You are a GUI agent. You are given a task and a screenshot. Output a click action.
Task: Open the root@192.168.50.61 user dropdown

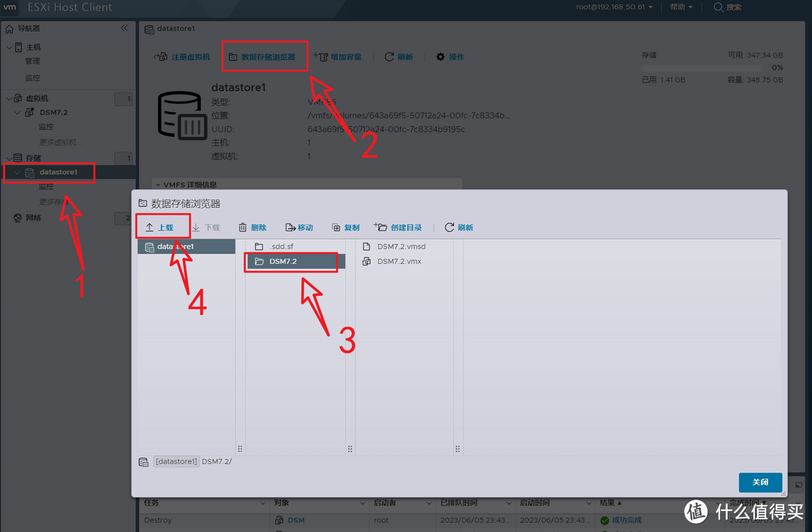coord(614,8)
